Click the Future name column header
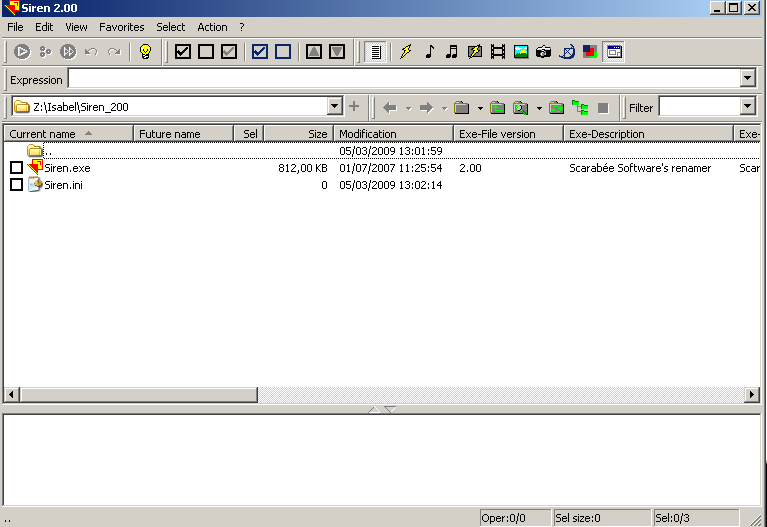The height and width of the screenshot is (527, 767). pos(183,134)
